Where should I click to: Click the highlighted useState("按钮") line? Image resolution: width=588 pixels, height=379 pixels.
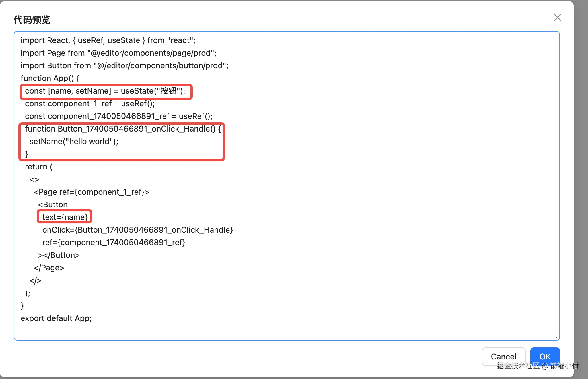105,91
